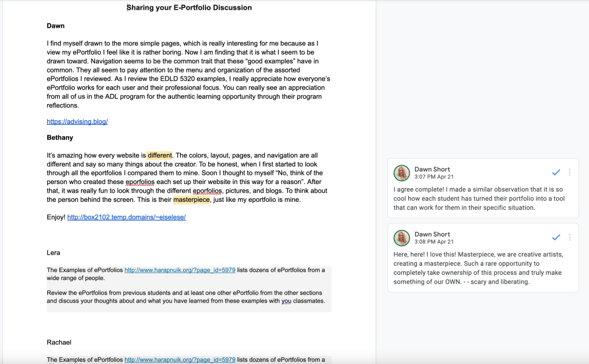Follow the harapnuik.org link under Lera
Viewport: 589px width, 364px height.
click(180, 270)
